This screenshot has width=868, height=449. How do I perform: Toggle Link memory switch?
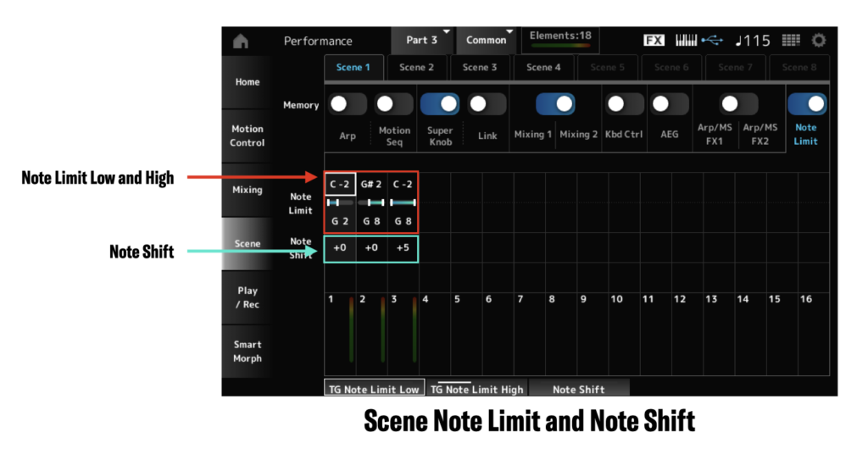coord(487,104)
